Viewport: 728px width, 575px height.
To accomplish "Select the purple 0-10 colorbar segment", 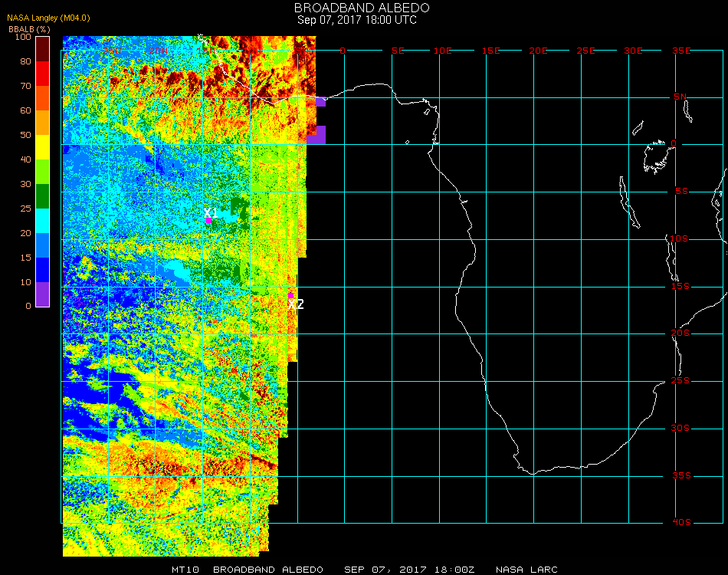I will tap(43, 294).
